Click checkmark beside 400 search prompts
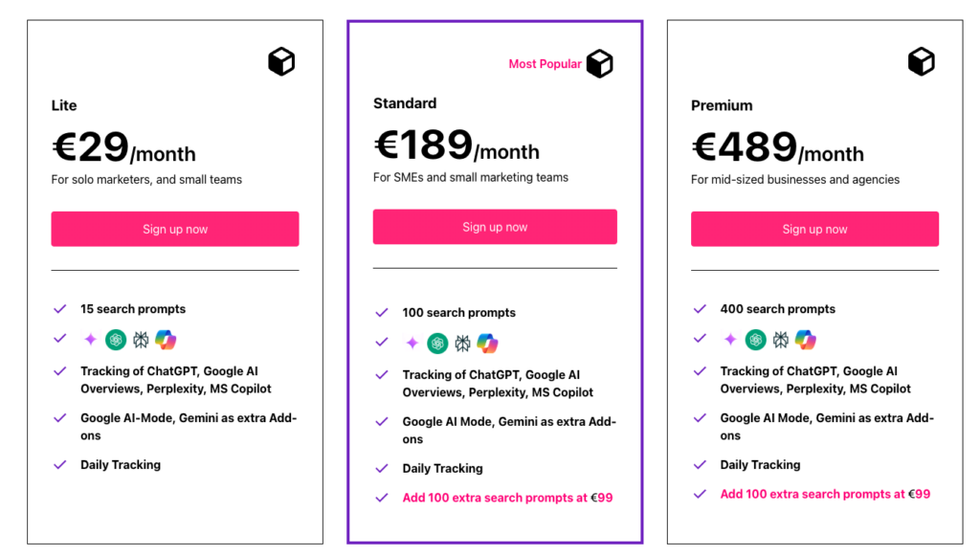This screenshot has width=980, height=556. pyautogui.click(x=700, y=309)
